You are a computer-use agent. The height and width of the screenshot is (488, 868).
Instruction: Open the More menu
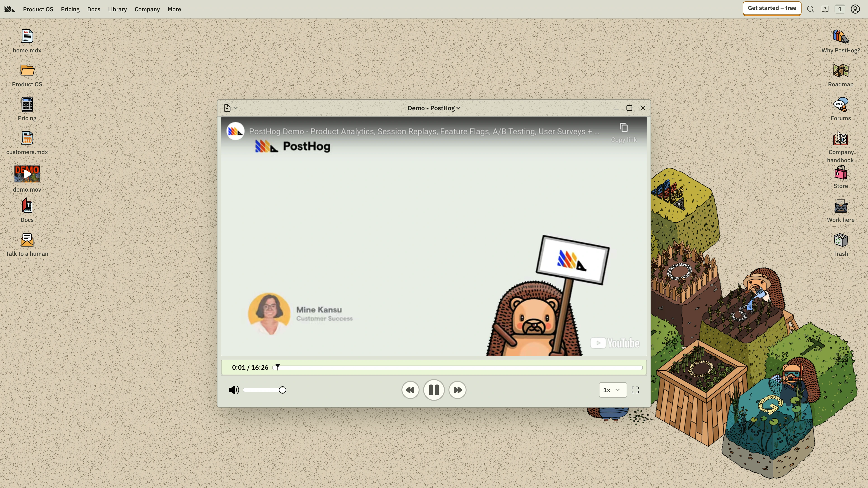tap(174, 9)
